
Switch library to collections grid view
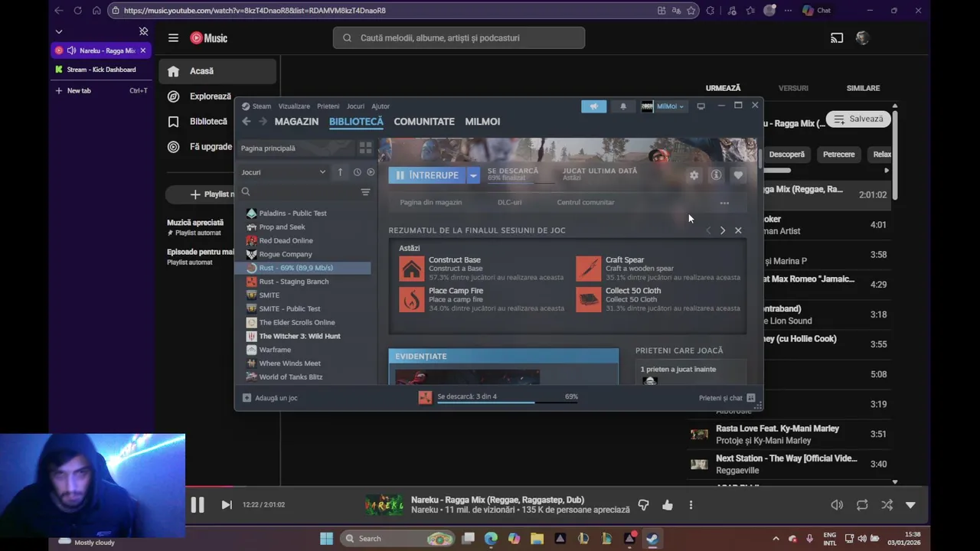365,148
